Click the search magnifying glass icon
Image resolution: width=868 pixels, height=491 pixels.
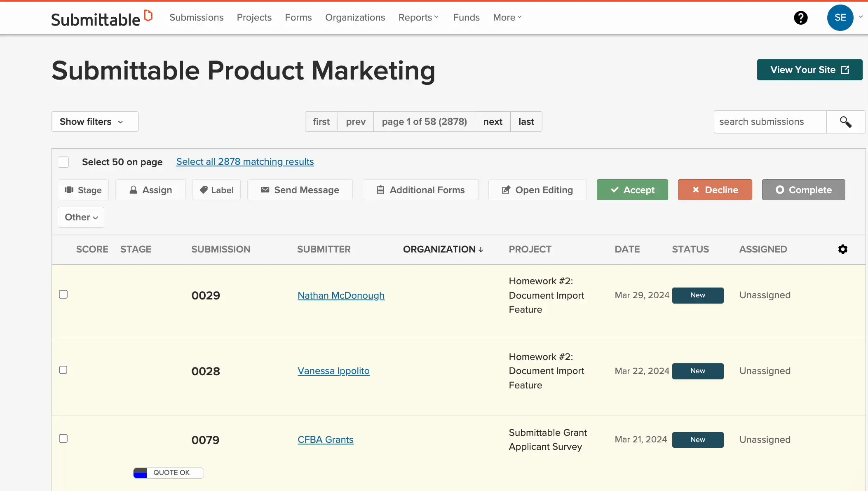[x=845, y=122]
